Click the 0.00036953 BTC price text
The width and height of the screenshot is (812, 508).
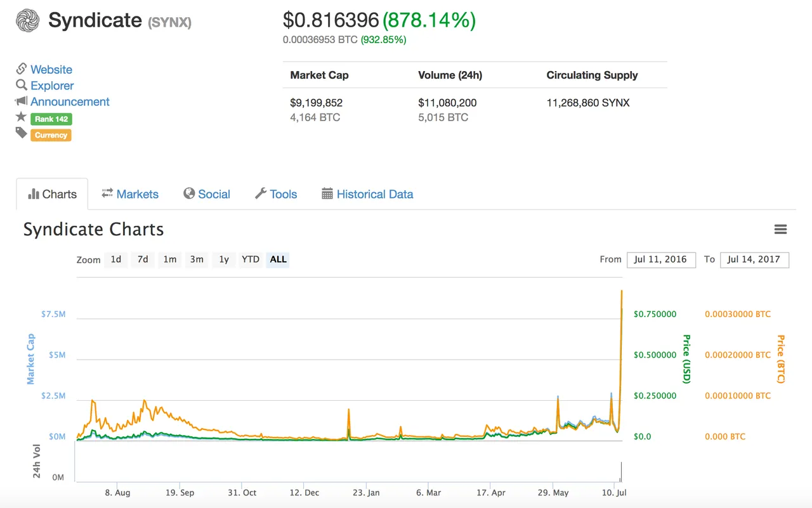coord(320,40)
